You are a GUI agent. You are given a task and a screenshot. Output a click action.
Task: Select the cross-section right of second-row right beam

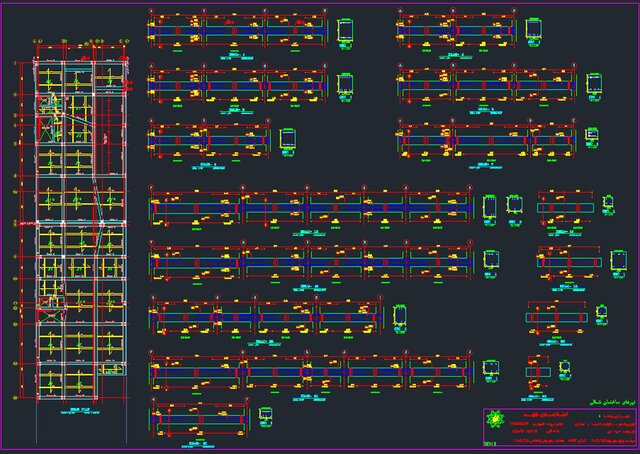tap(594, 84)
